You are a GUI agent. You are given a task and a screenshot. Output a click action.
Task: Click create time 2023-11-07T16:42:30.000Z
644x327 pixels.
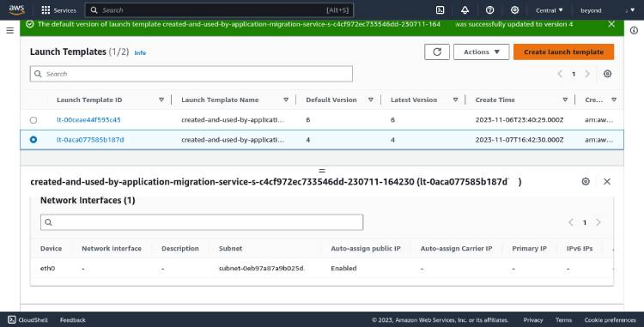(x=519, y=140)
